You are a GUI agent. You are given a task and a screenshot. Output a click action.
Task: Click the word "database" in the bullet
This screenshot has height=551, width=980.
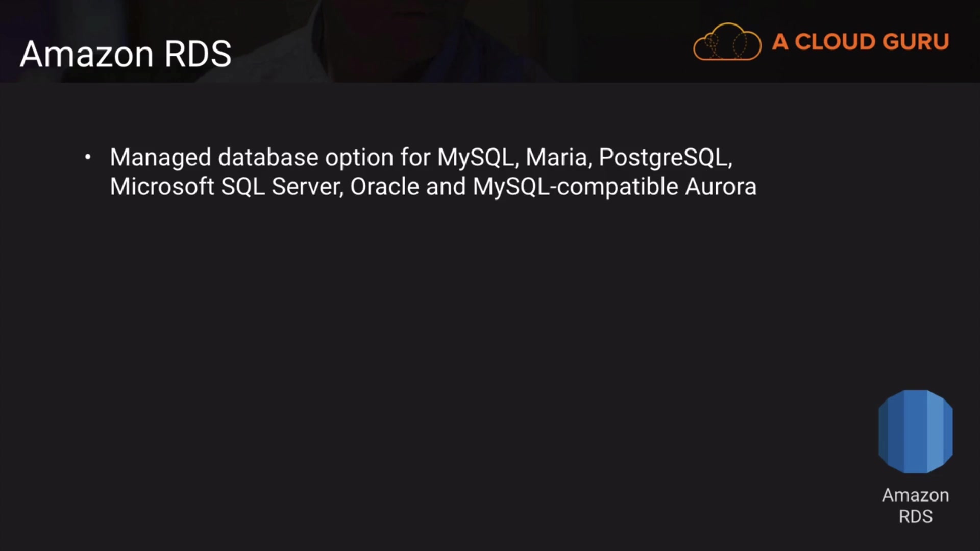pyautogui.click(x=268, y=158)
